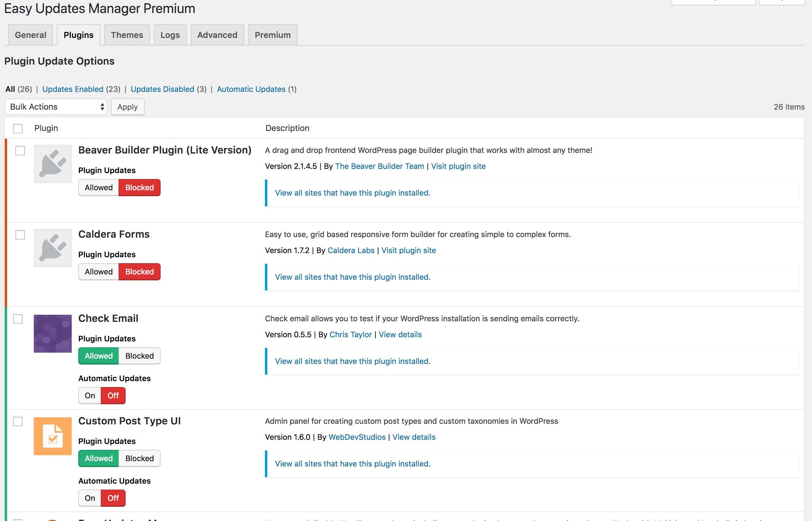Check the Custom Post Type UI checkbox

pyautogui.click(x=17, y=421)
